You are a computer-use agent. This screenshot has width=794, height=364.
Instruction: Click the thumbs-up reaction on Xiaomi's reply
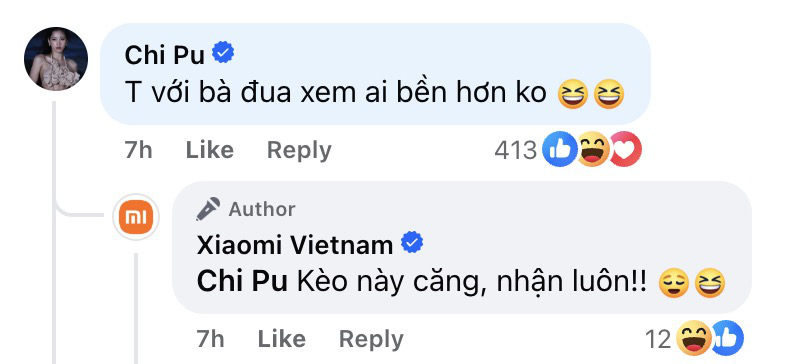[x=728, y=338]
